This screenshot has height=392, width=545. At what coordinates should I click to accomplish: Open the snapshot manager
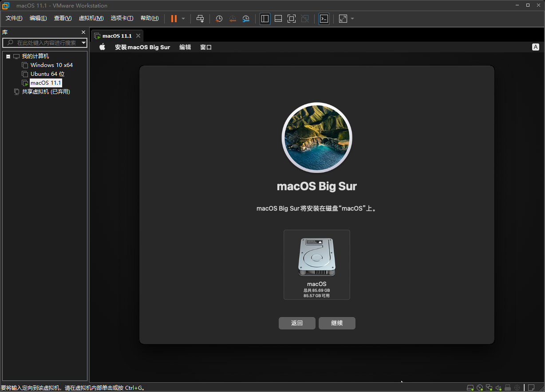[246, 19]
